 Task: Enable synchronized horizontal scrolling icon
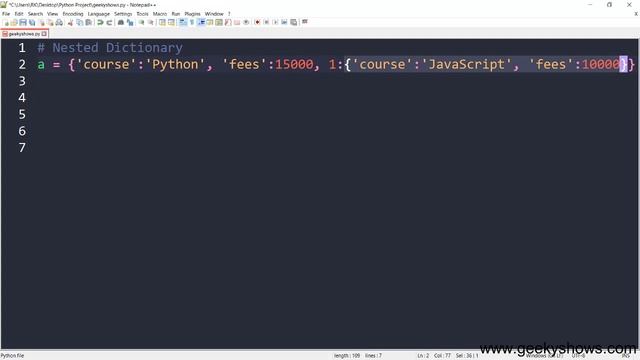pos(171,22)
